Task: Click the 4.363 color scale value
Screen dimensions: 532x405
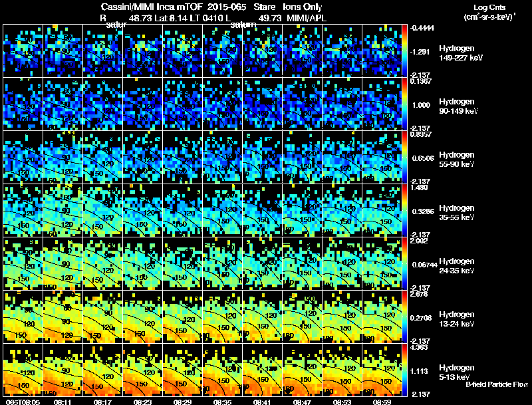Action: click(419, 347)
